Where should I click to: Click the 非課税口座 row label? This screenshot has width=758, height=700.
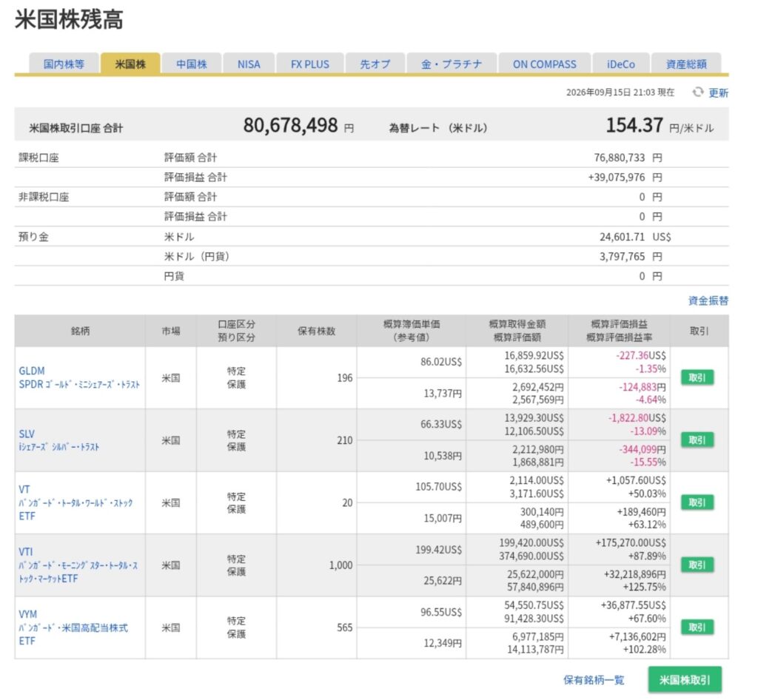pos(44,197)
